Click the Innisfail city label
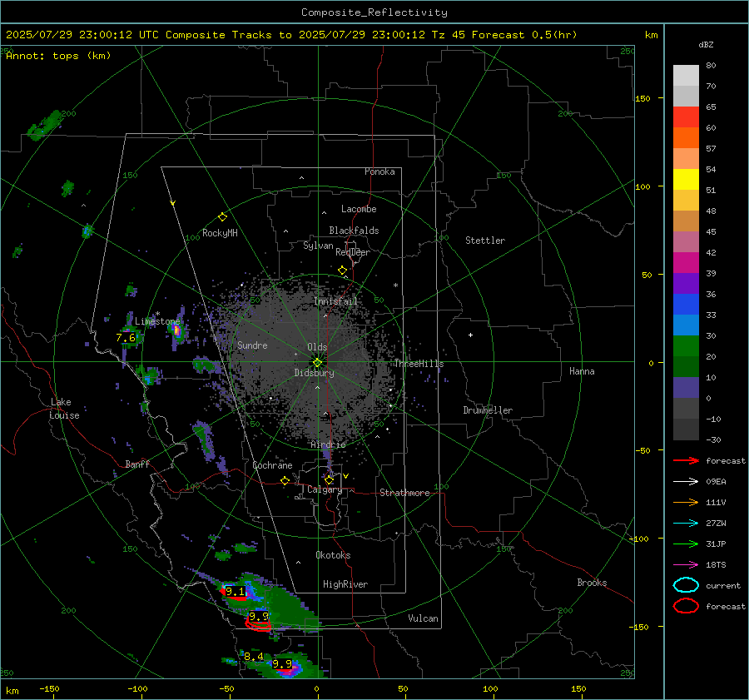Viewport: 749px width, 700px height. (336, 301)
